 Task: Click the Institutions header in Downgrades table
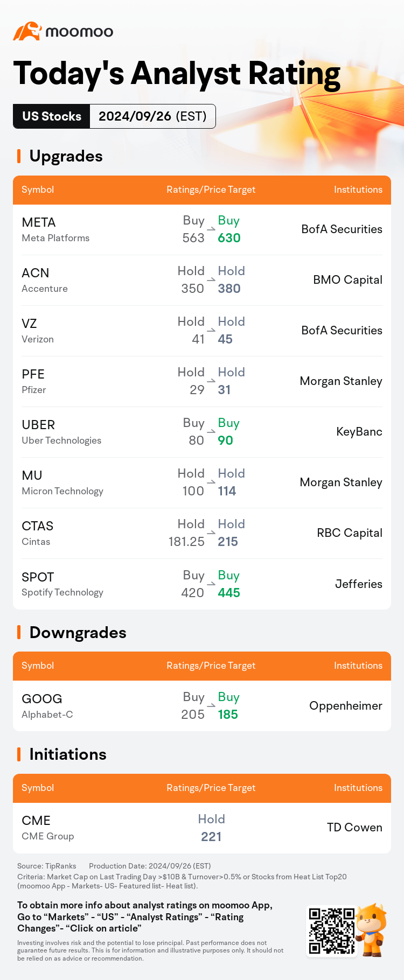click(358, 666)
